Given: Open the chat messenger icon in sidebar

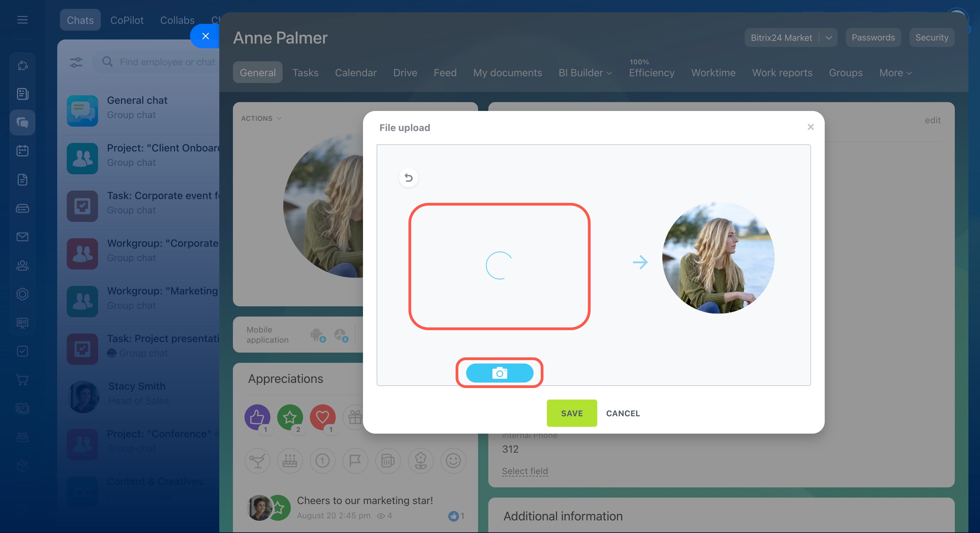Looking at the screenshot, I should [x=22, y=123].
